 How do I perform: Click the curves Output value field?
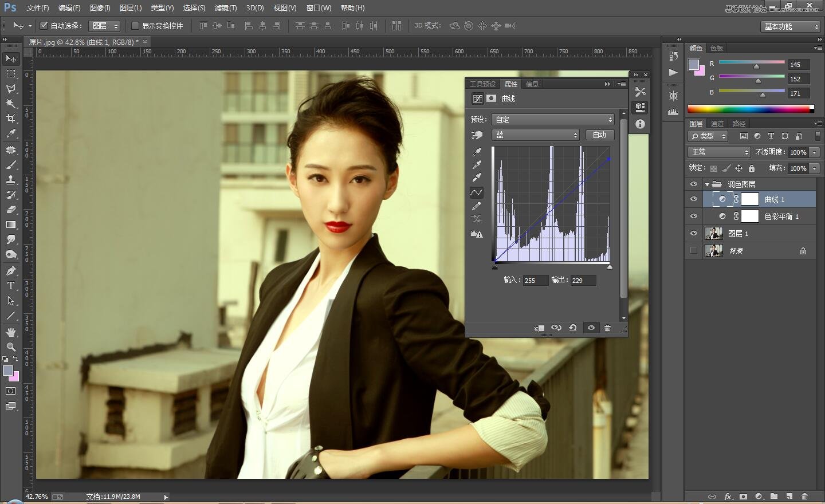583,280
